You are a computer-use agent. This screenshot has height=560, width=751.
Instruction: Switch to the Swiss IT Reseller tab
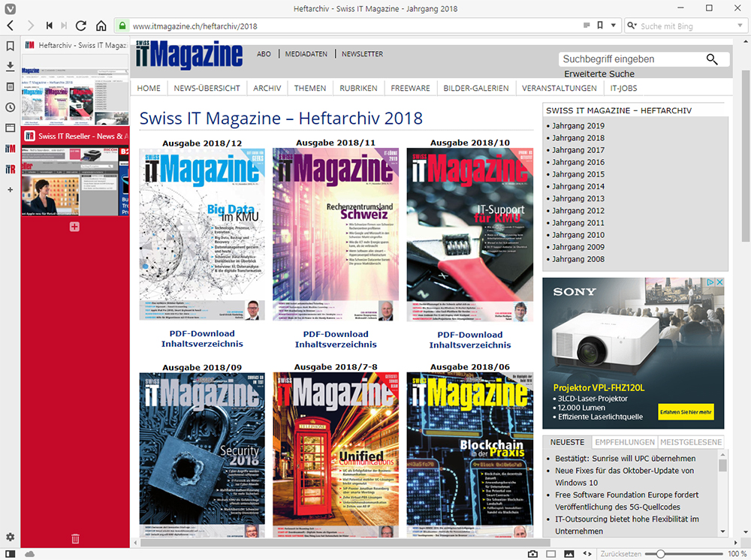(x=76, y=173)
